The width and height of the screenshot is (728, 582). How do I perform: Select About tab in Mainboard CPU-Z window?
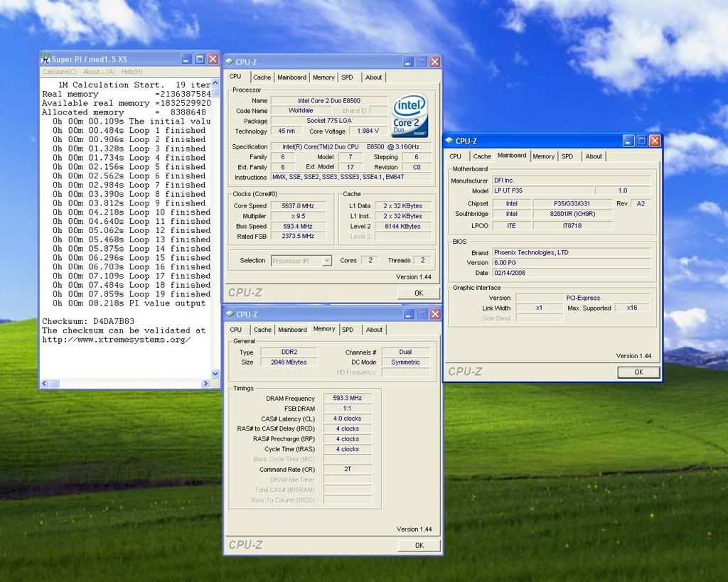[594, 156]
